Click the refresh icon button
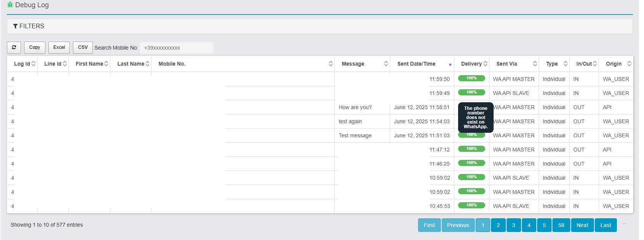The height and width of the screenshot is (240, 644). (x=14, y=48)
